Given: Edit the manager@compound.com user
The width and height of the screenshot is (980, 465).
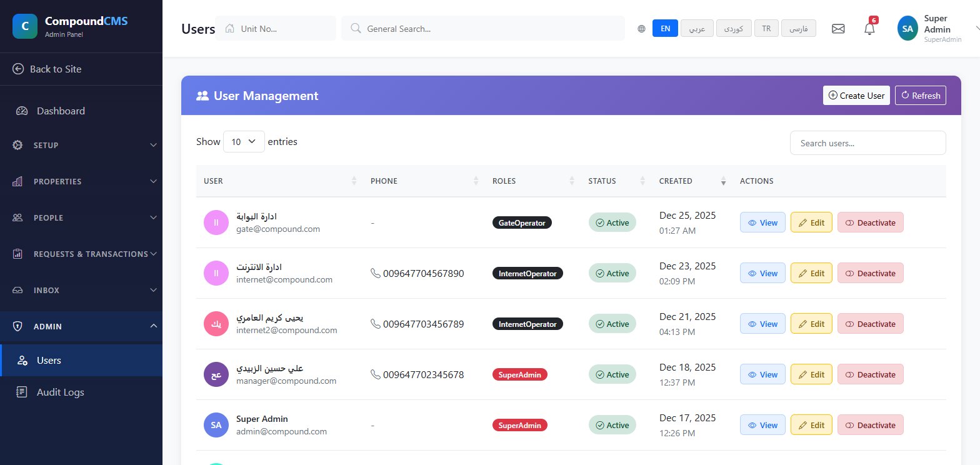Looking at the screenshot, I should 811,374.
